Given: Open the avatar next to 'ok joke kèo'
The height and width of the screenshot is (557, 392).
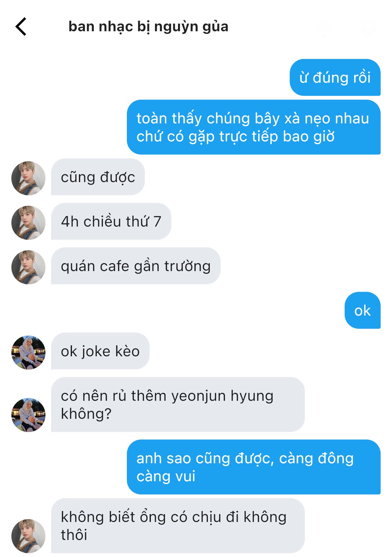Looking at the screenshot, I should point(28,352).
